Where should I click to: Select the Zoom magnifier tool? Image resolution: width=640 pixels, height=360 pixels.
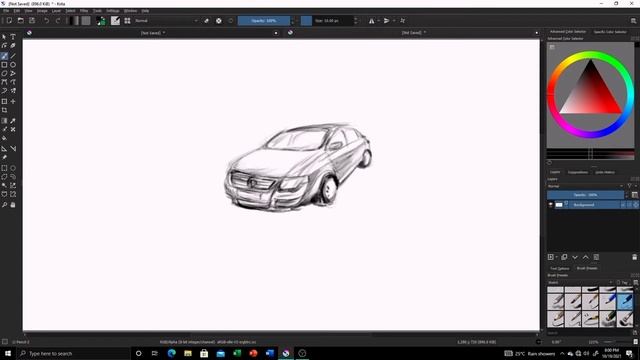[x=4, y=205]
